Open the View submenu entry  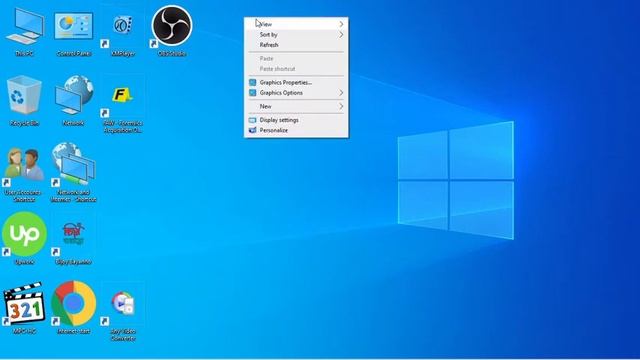coord(296,24)
